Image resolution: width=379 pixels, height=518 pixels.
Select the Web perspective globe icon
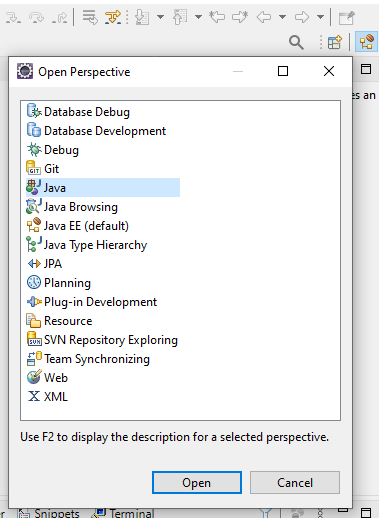click(34, 377)
